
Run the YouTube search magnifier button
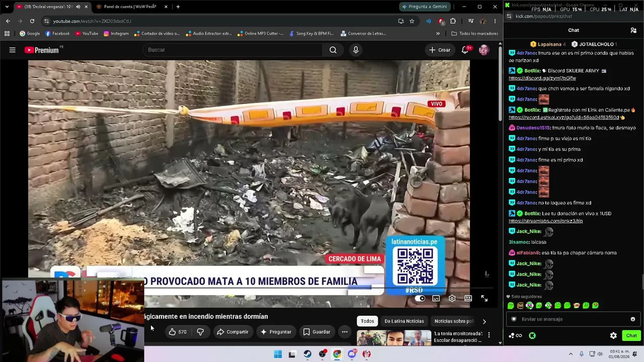click(333, 50)
